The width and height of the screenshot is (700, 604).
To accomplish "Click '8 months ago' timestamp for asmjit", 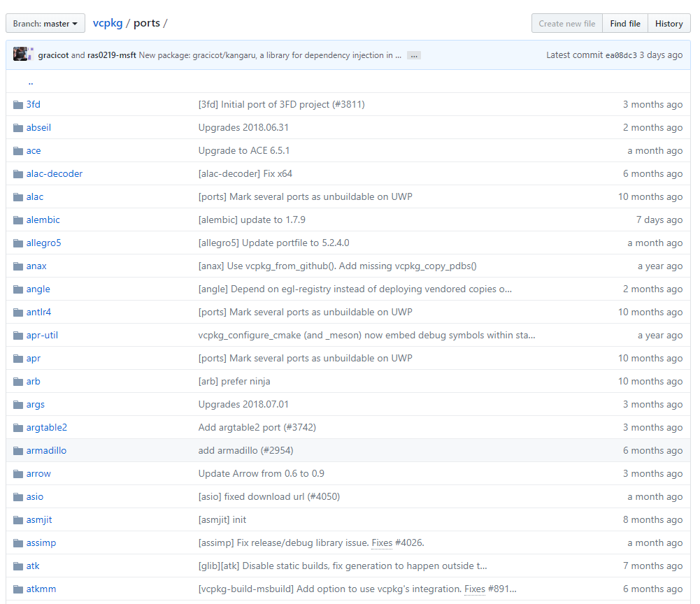I will (652, 519).
